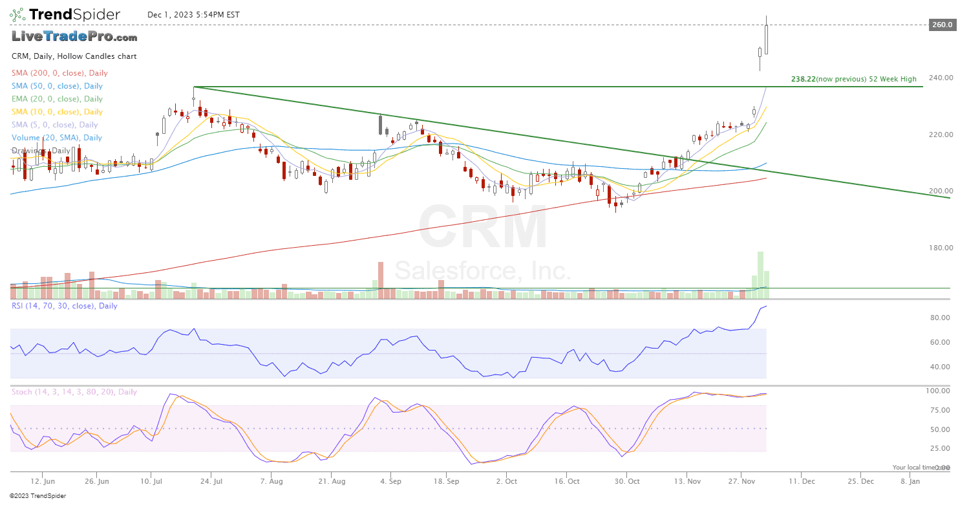Viewport: 980px width, 509px height.
Task: Select the Drawings, Daily legend entry
Action: pyautogui.click(x=41, y=151)
